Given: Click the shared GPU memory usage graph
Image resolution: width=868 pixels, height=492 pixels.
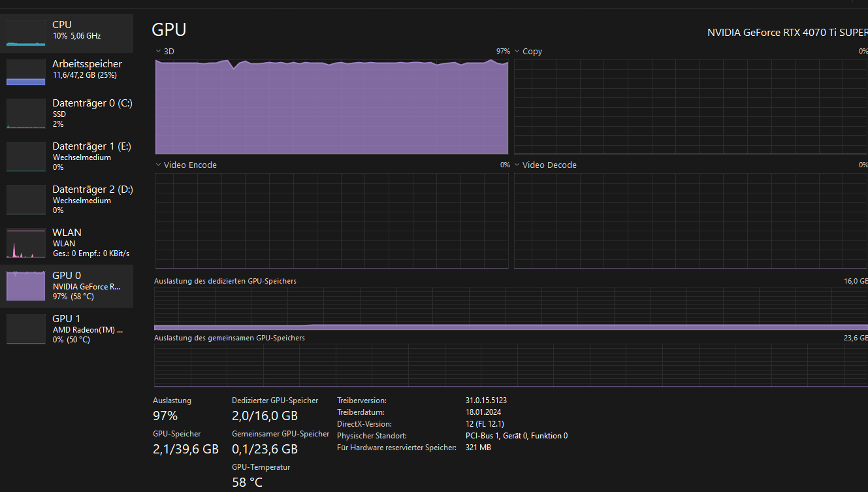Looking at the screenshot, I should [511, 366].
